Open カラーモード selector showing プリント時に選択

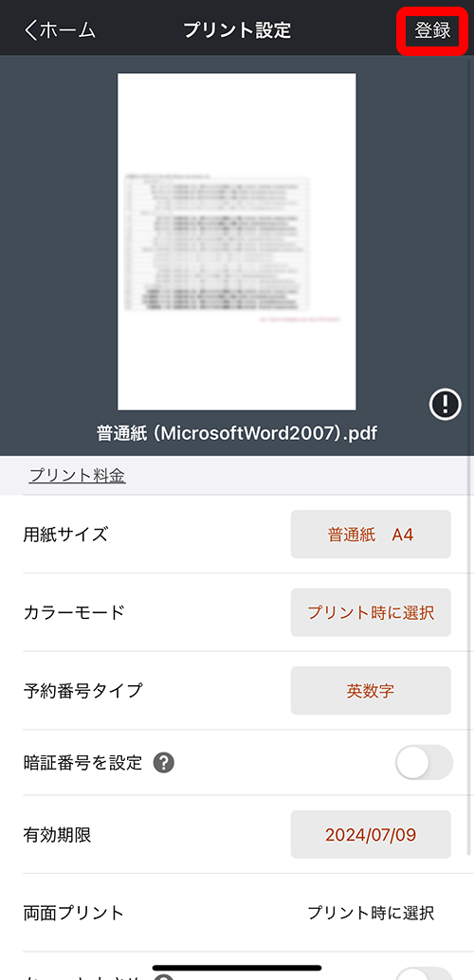point(371,612)
